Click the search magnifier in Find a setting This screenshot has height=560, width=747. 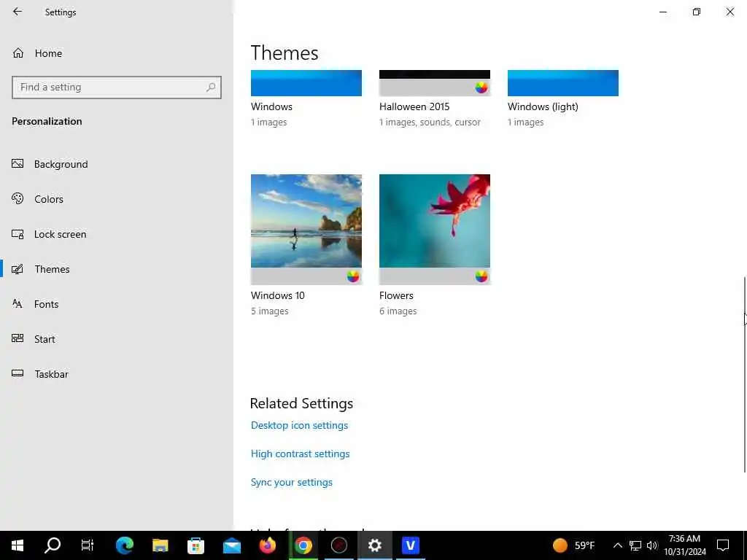click(x=211, y=87)
